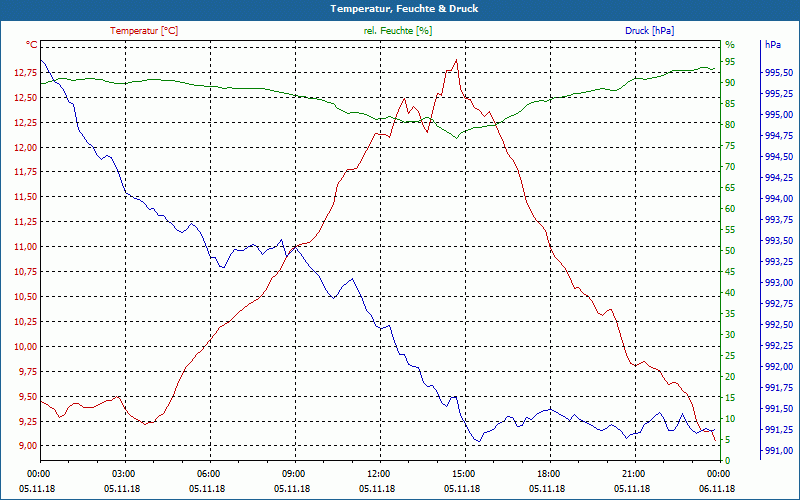This screenshot has height=500, width=800.
Task: Click the '20' humidity axis value
Action: coord(730,377)
